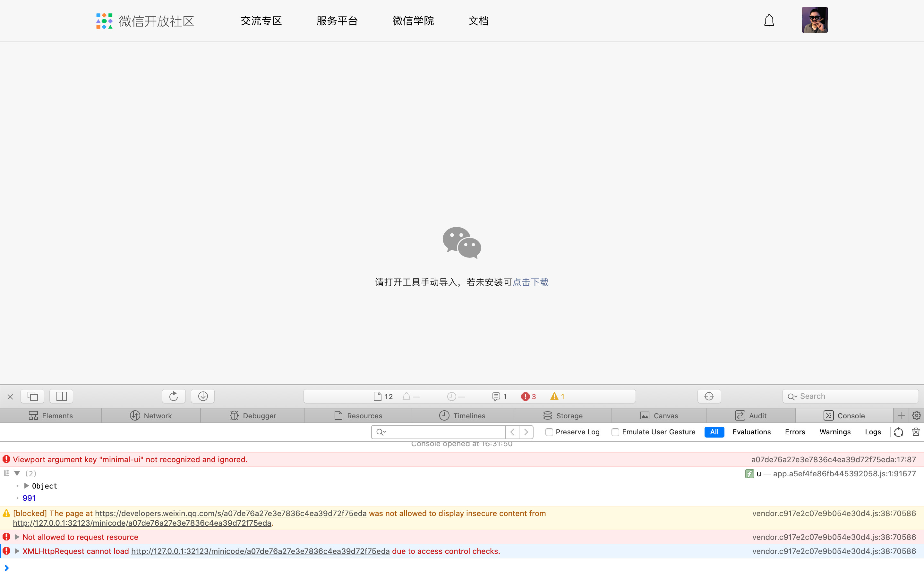The image size is (924, 577).
Task: Enable the Preserve Log checkbox
Action: [549, 432]
